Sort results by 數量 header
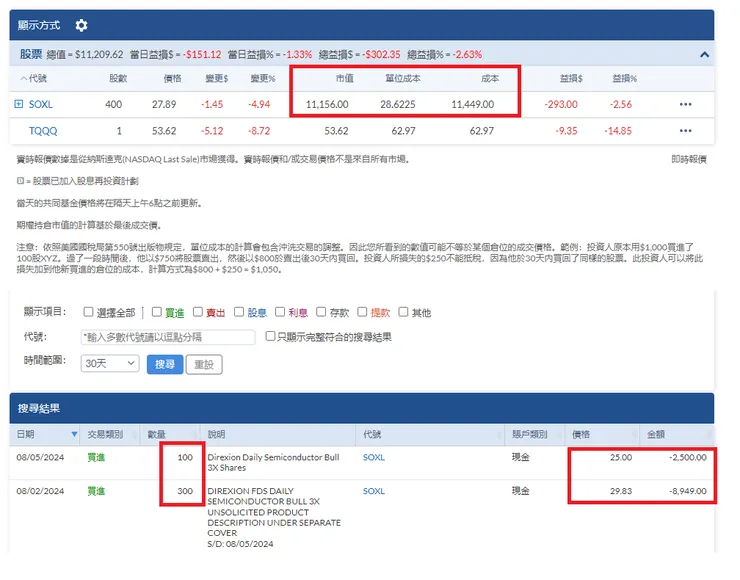The width and height of the screenshot is (740, 580). pyautogui.click(x=156, y=434)
